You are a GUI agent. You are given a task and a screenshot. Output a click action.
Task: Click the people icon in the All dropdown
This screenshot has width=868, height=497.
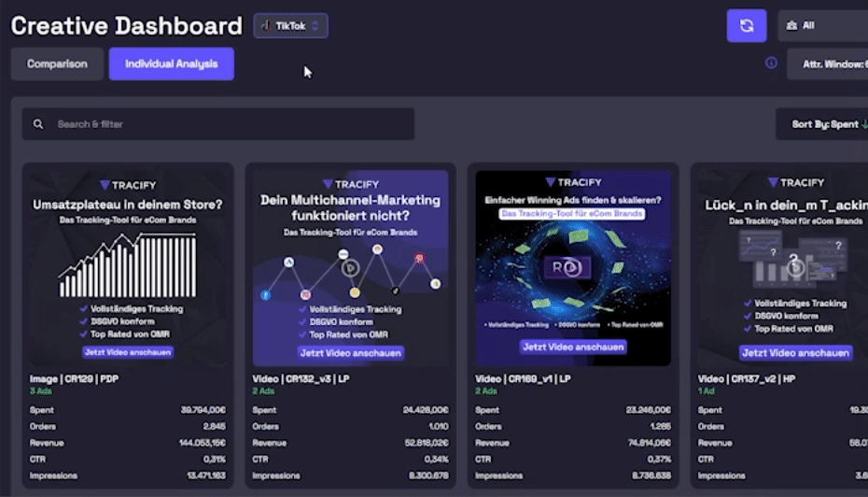click(791, 25)
